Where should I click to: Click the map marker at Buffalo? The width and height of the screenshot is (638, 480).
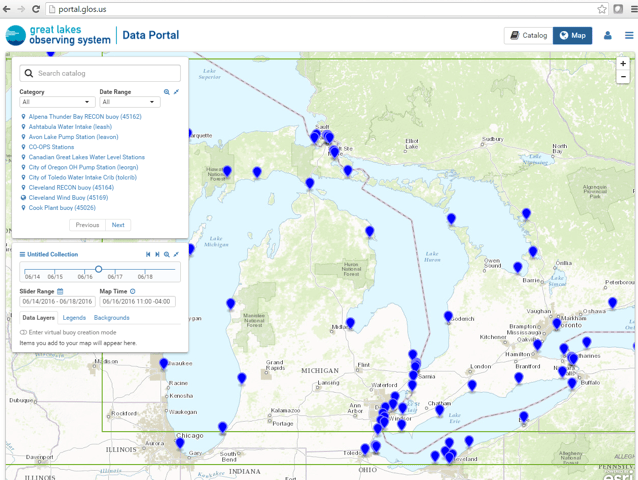coord(572,383)
